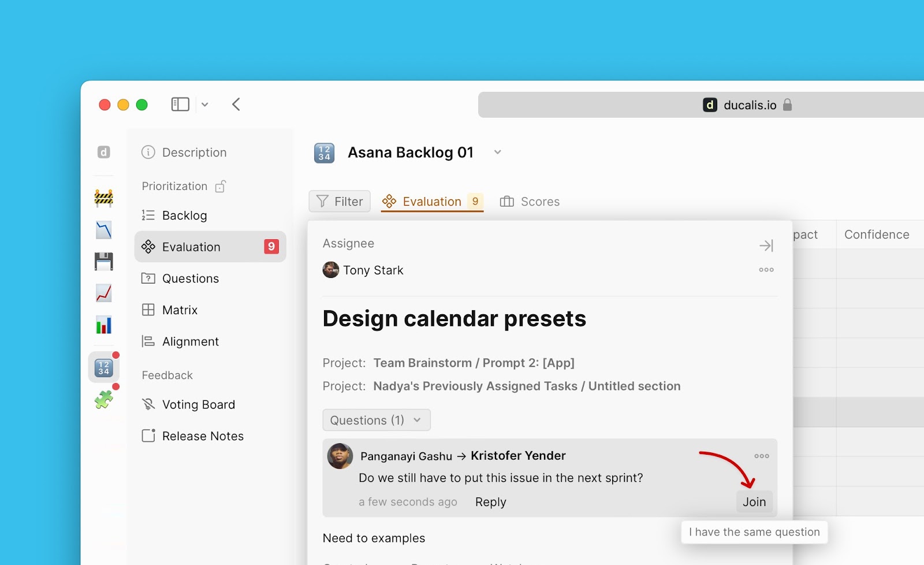The height and width of the screenshot is (565, 924).
Task: Expand the Asana Backlog 01 dropdown chevron
Action: pyautogui.click(x=498, y=153)
